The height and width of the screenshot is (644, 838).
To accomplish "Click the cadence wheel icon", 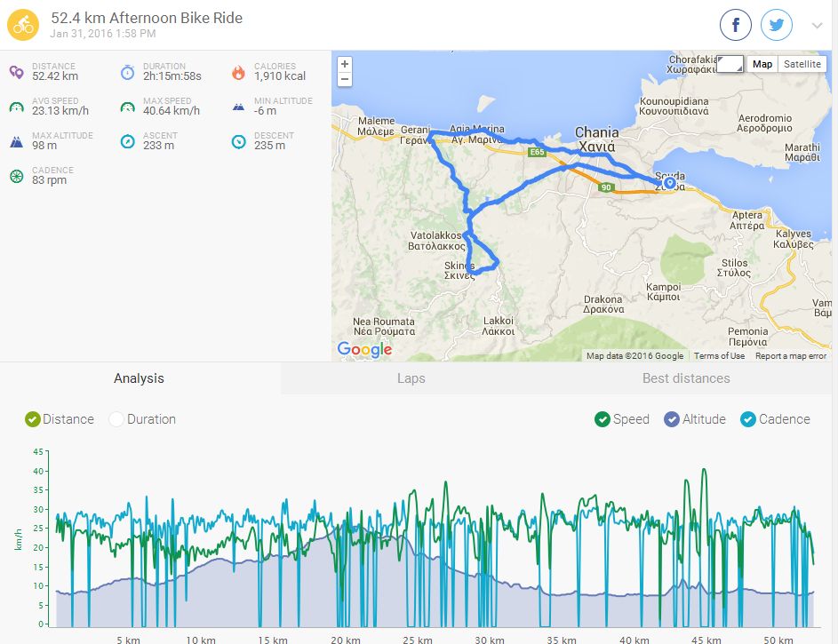I will [16, 176].
